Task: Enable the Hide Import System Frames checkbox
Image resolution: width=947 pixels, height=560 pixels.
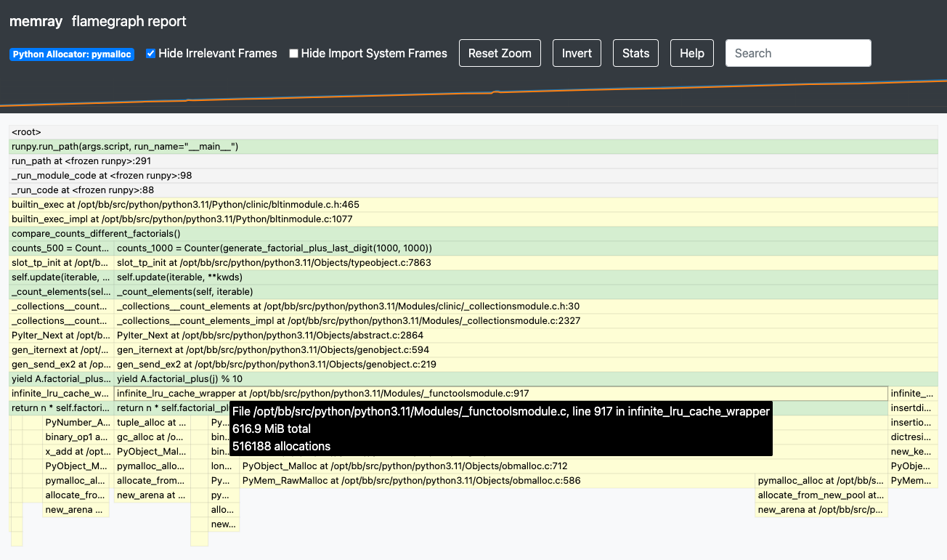Action: pos(294,54)
